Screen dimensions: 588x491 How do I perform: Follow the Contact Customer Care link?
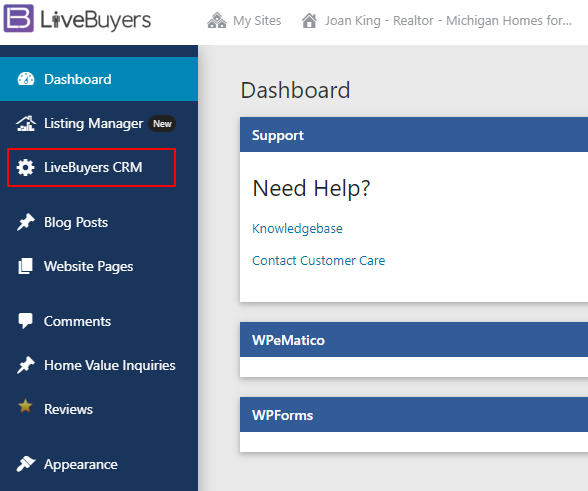[318, 260]
